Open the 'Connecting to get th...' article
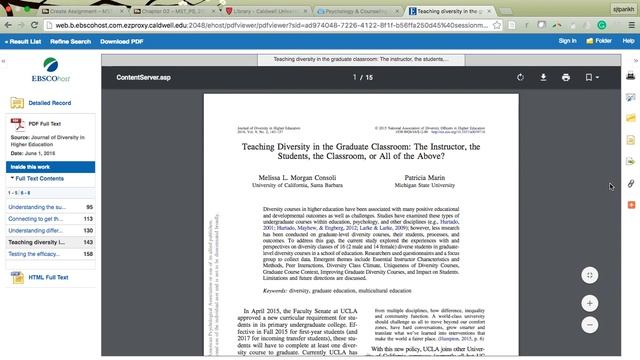Screen dimensions: 640x360 (x=36, y=219)
